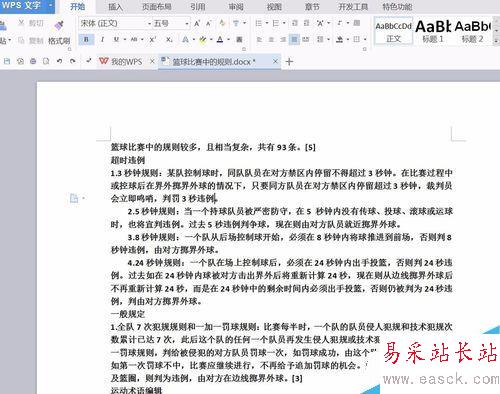Toggle justified alignment button
500x394 pixels.
[x=294, y=40]
